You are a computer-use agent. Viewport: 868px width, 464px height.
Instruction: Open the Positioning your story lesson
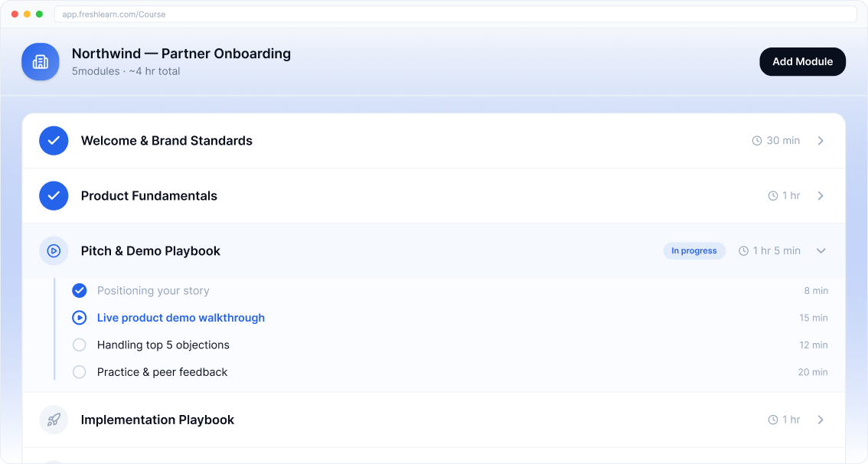click(153, 291)
